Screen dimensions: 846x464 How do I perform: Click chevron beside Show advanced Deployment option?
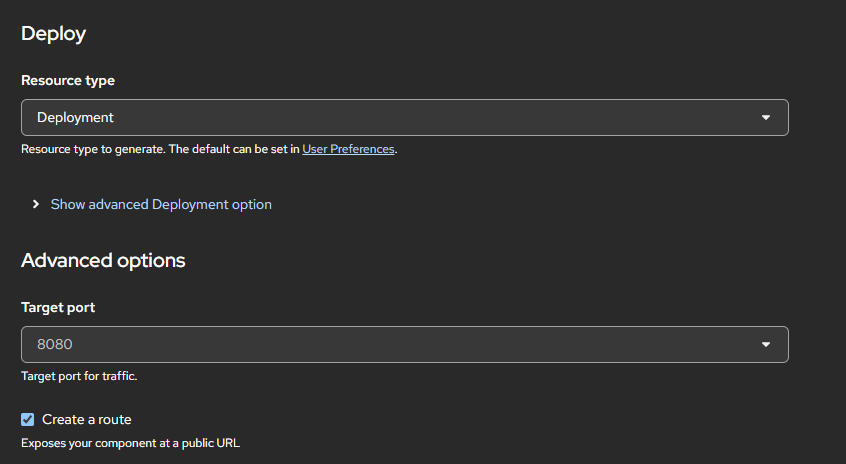click(x=36, y=204)
